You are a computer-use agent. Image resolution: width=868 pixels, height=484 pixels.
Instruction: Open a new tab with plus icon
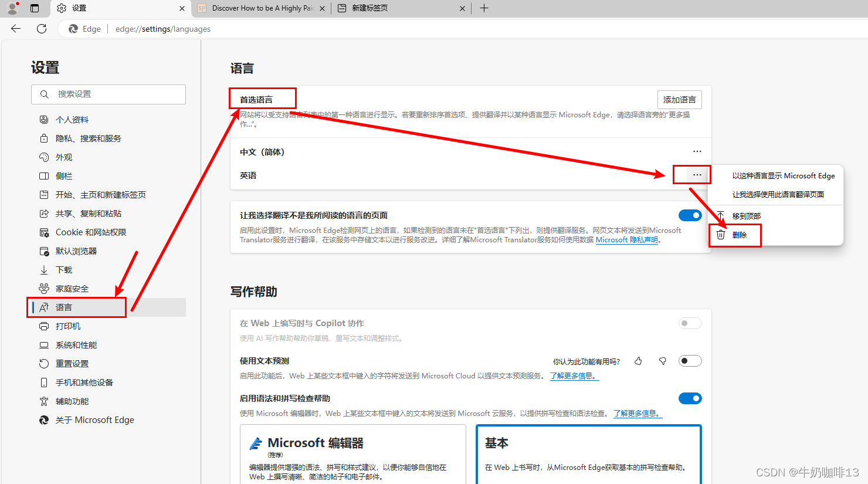[x=484, y=8]
